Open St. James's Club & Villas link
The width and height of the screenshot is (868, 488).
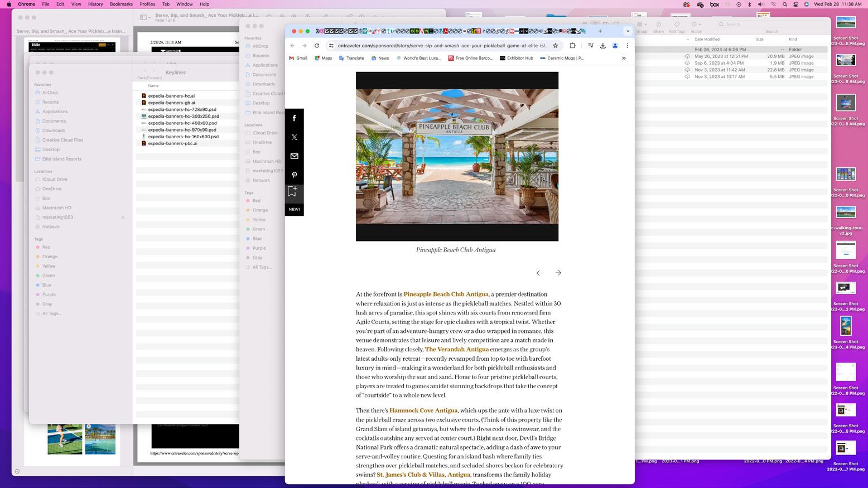pyautogui.click(x=423, y=475)
